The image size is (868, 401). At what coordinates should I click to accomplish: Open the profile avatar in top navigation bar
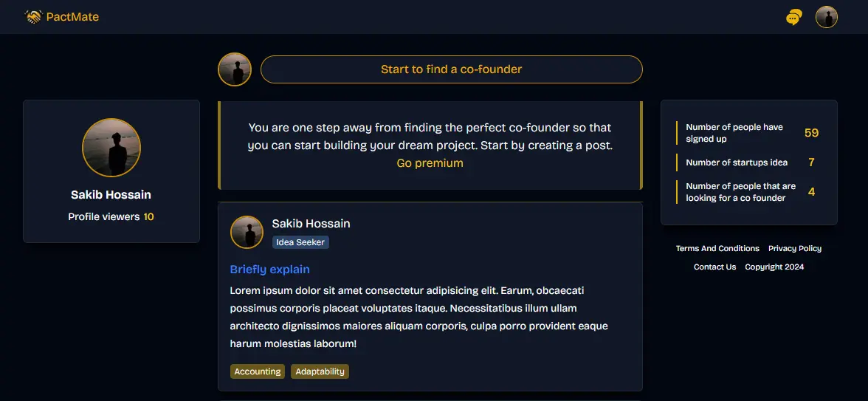click(826, 17)
